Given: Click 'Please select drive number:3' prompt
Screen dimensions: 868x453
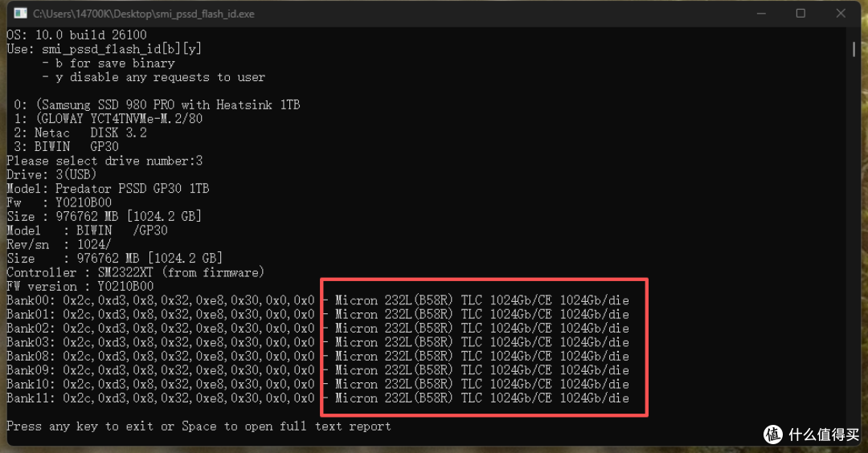Looking at the screenshot, I should coord(104,161).
